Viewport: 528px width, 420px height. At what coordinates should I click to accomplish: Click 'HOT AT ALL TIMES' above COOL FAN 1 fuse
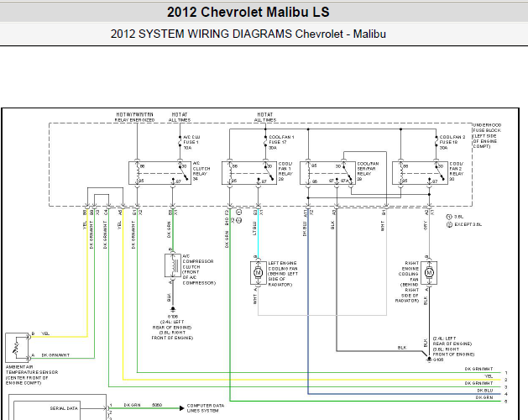[265, 117]
